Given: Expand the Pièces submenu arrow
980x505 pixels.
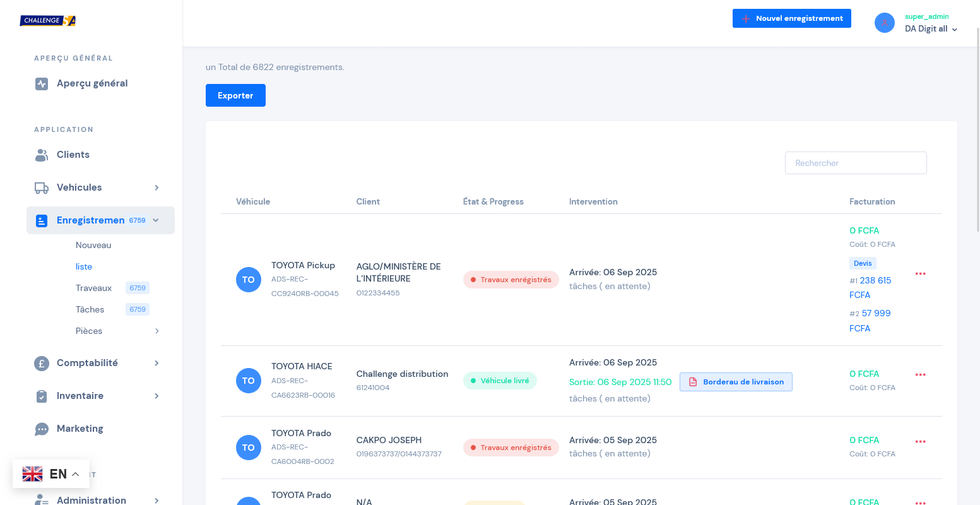Looking at the screenshot, I should [156, 331].
